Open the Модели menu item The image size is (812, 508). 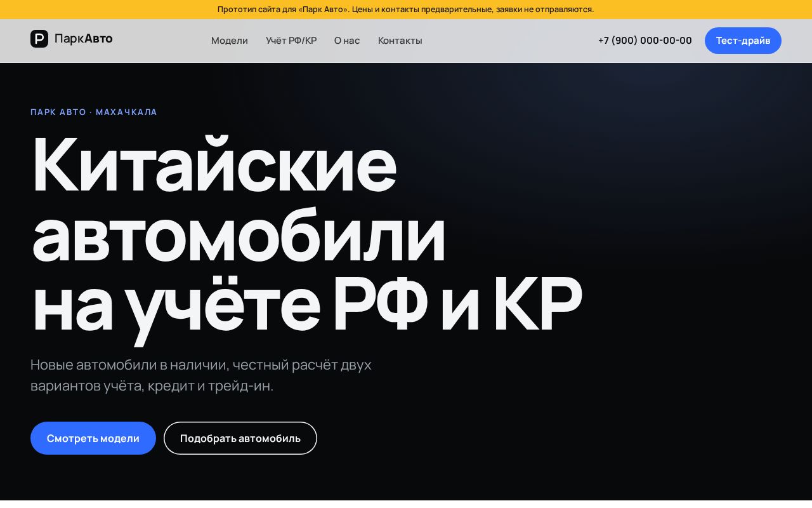(x=230, y=41)
